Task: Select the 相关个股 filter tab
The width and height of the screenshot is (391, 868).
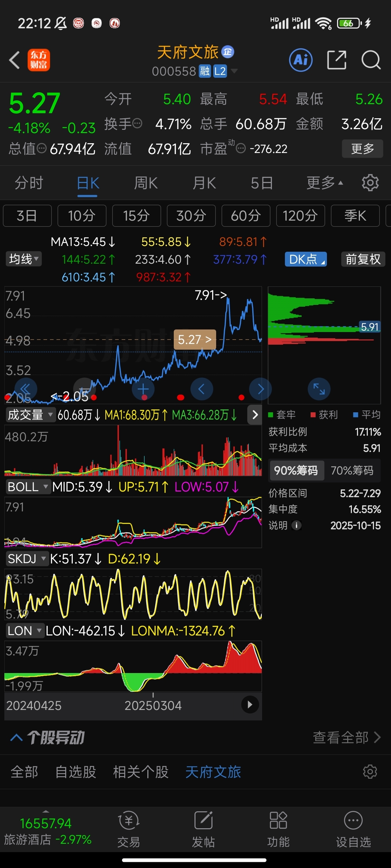Action: pyautogui.click(x=141, y=772)
